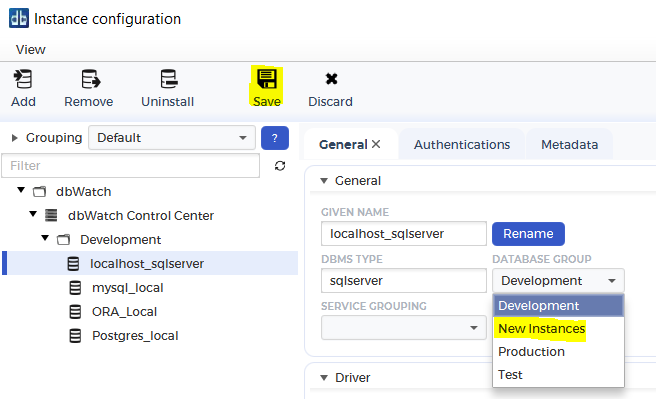656x399 pixels.
Task: Open the blue question mark help button
Action: coord(275,138)
